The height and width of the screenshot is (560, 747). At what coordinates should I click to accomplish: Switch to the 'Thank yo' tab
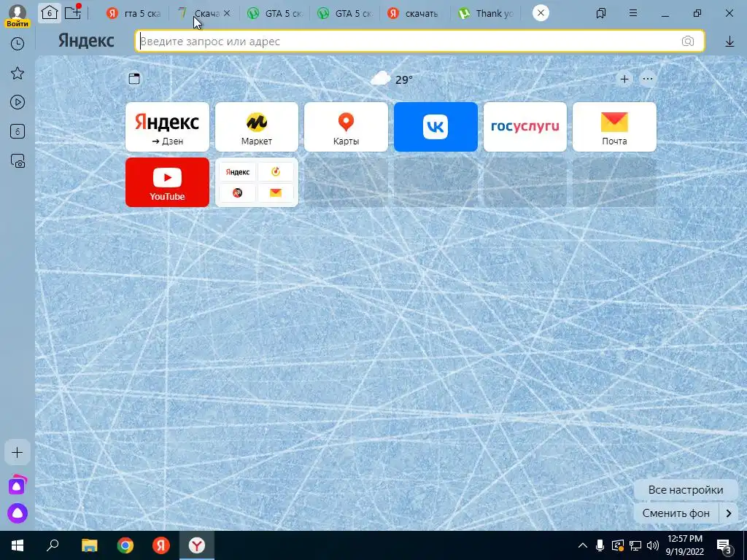click(485, 13)
